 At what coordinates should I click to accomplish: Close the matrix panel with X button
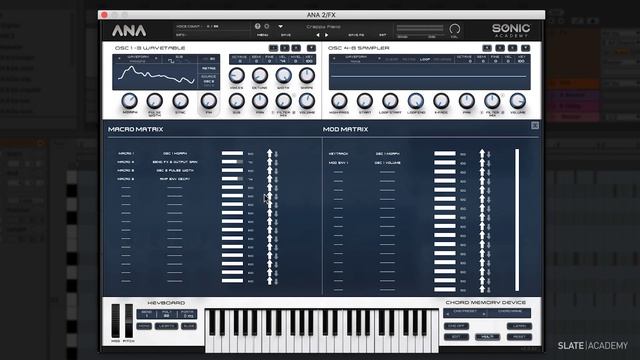click(535, 125)
